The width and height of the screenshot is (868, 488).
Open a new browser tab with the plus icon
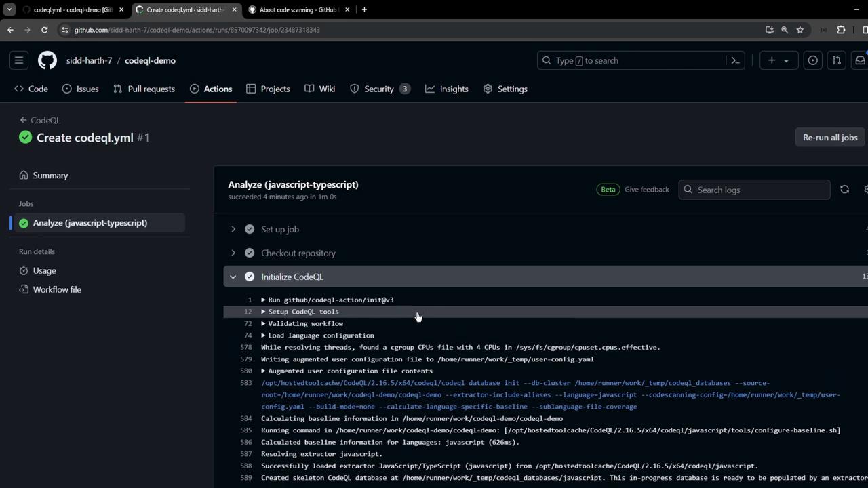pyautogui.click(x=364, y=9)
